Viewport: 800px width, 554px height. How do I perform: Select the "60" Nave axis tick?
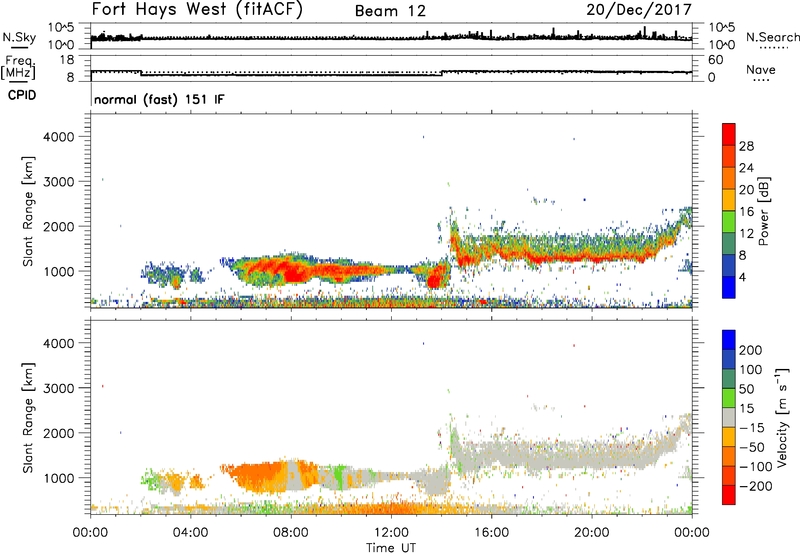point(716,60)
